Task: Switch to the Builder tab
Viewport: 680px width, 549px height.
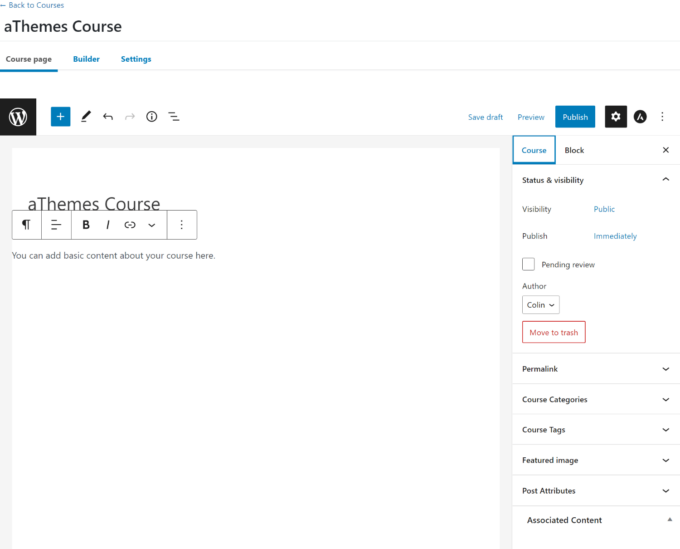Action: (86, 59)
